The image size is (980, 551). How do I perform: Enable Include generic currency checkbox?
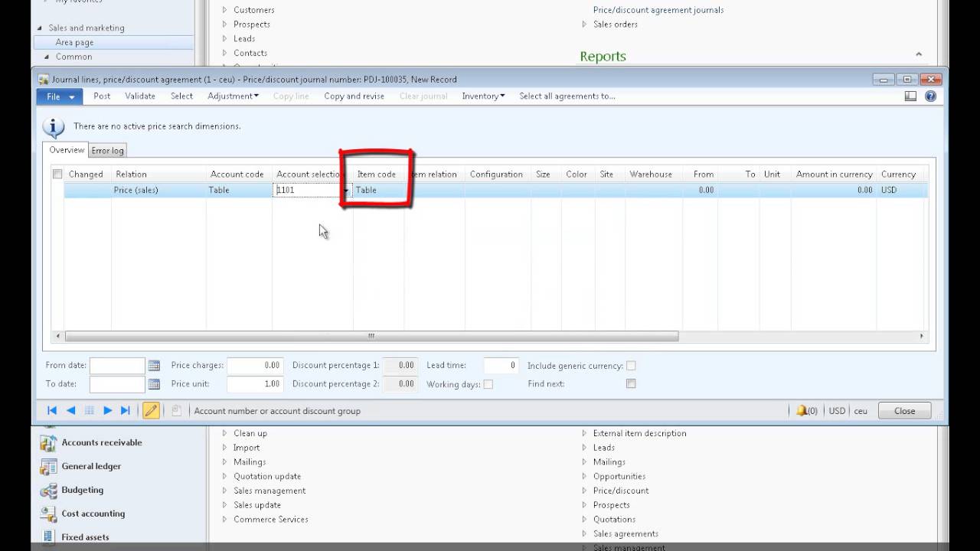[631, 366]
